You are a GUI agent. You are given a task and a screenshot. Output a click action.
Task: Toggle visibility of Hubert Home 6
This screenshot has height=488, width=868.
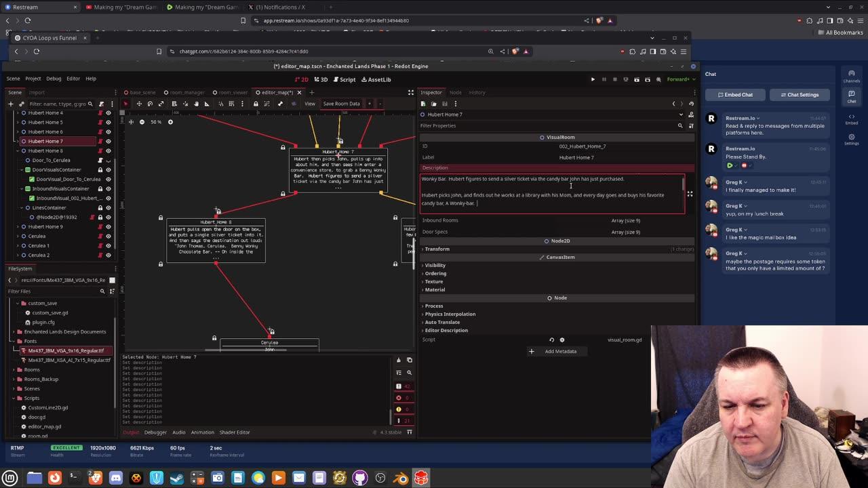coord(108,131)
